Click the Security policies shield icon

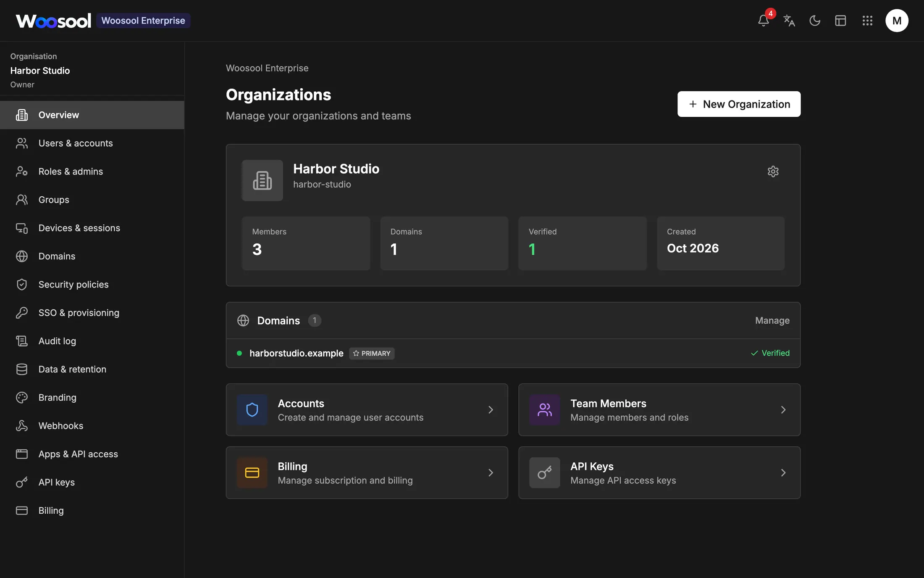pyautogui.click(x=22, y=285)
